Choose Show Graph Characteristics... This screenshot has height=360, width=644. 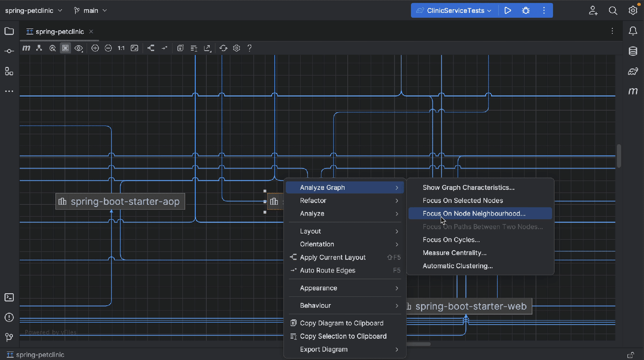click(480, 187)
